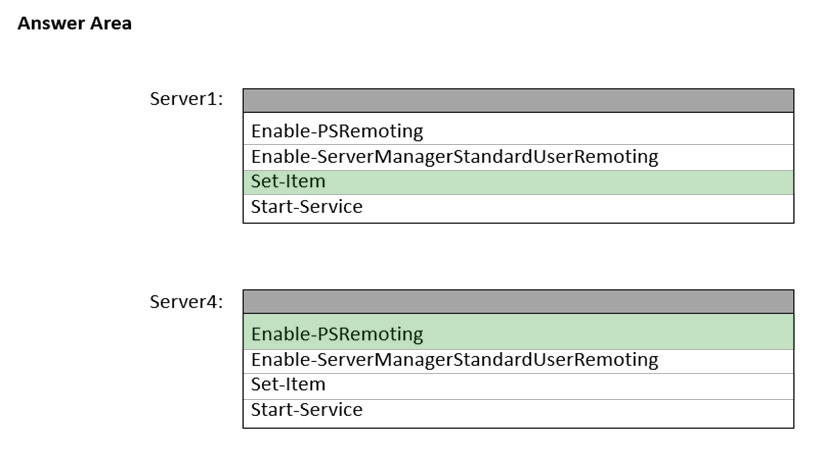Click the green highlighted Server1 option
This screenshot has height=461, width=821.
pos(518,182)
